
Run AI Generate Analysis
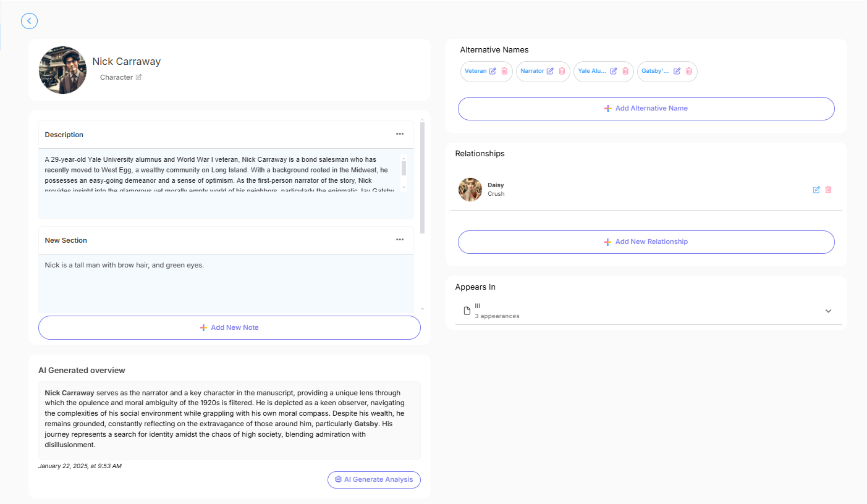(374, 479)
